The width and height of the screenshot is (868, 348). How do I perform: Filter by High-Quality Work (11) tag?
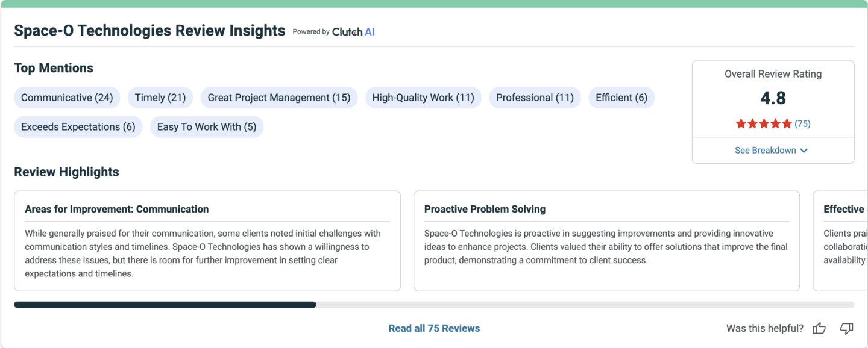coord(423,98)
